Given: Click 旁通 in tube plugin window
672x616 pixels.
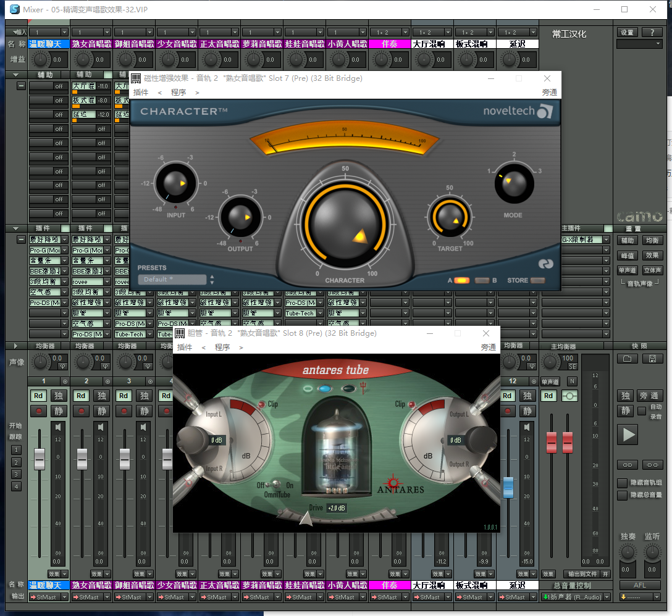Looking at the screenshot, I should click(488, 348).
